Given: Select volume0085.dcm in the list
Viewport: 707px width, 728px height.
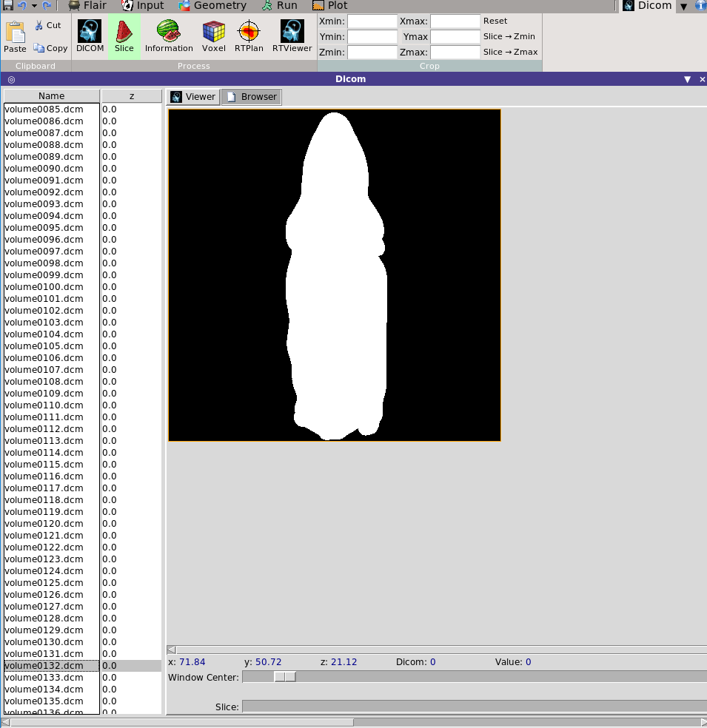Looking at the screenshot, I should coord(52,109).
